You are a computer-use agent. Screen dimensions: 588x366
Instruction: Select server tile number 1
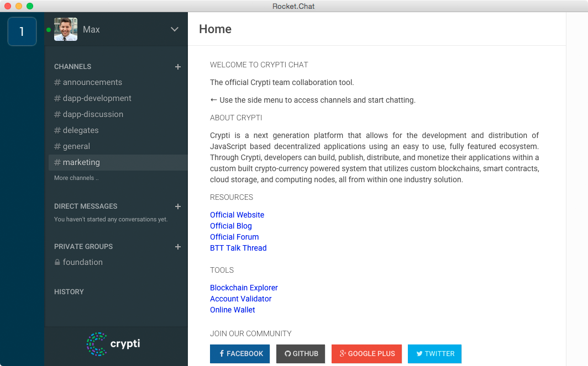tap(22, 31)
